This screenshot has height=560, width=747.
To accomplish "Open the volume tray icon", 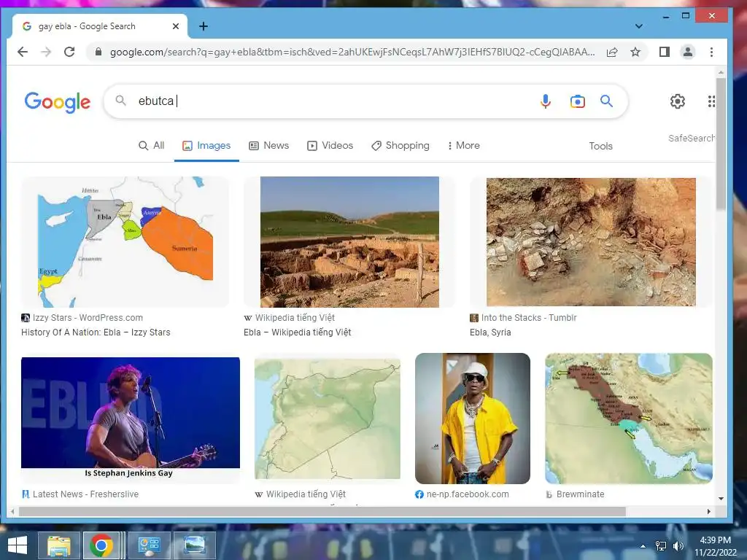I will (678, 546).
